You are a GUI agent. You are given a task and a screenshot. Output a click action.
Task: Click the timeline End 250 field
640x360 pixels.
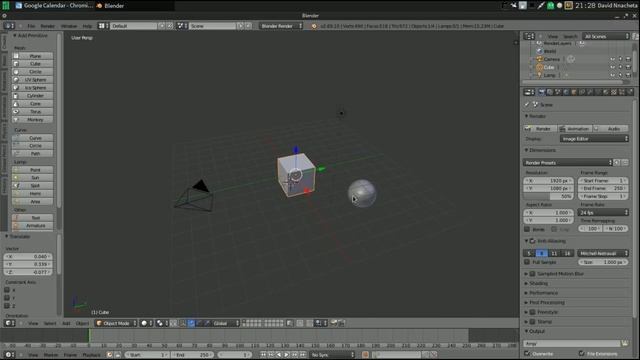(x=193, y=355)
